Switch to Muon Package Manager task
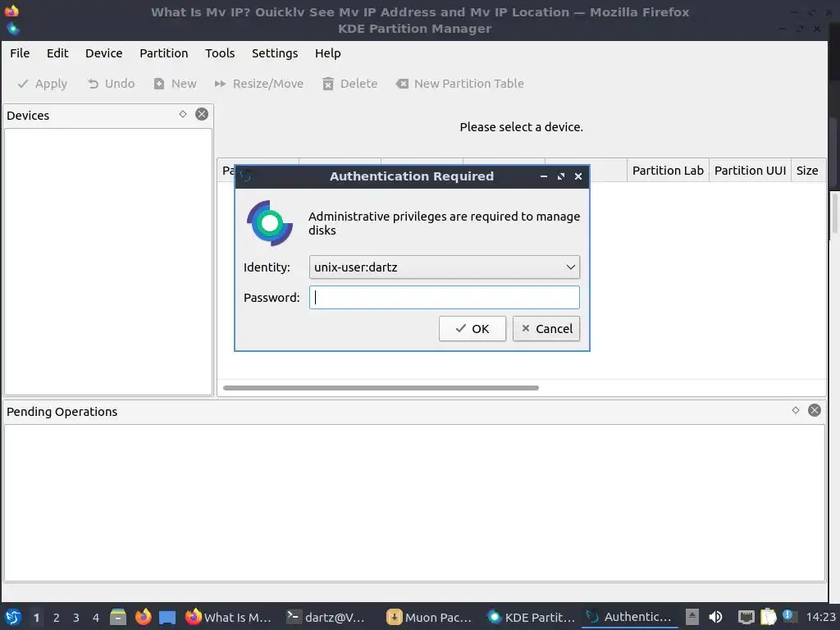This screenshot has width=840, height=630. tap(431, 617)
